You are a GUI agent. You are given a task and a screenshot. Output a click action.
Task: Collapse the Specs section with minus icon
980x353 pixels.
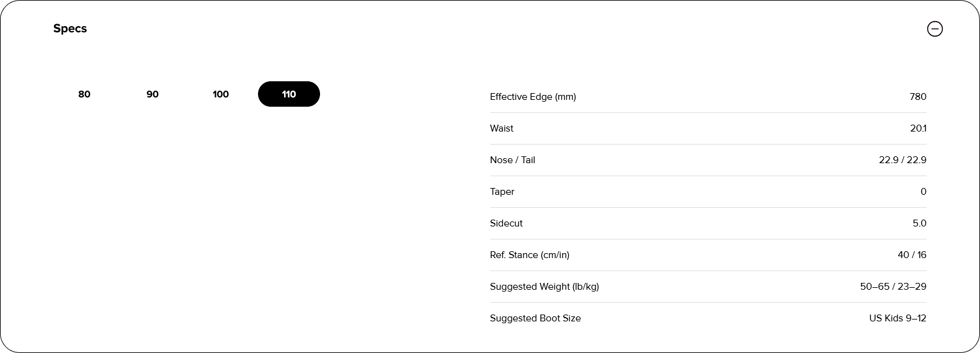(934, 29)
